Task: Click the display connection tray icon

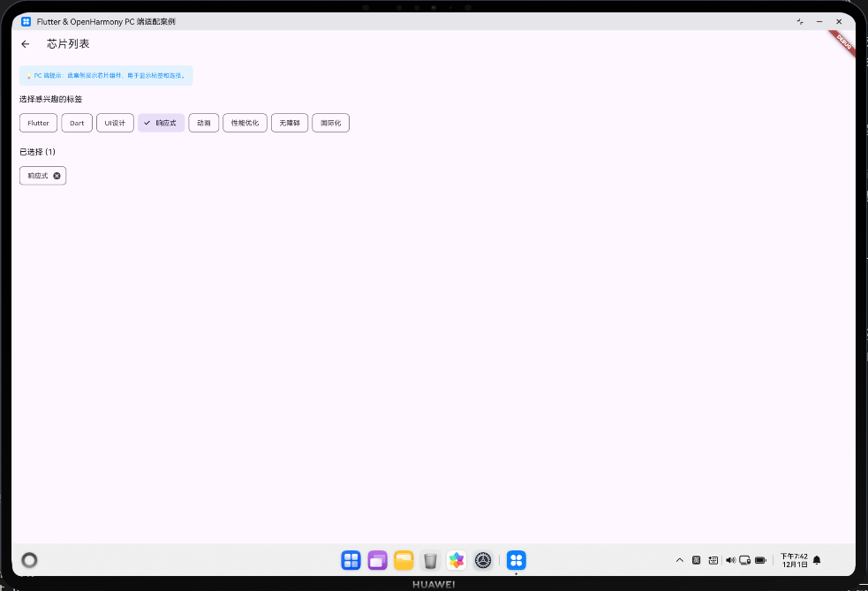Action: coord(745,560)
